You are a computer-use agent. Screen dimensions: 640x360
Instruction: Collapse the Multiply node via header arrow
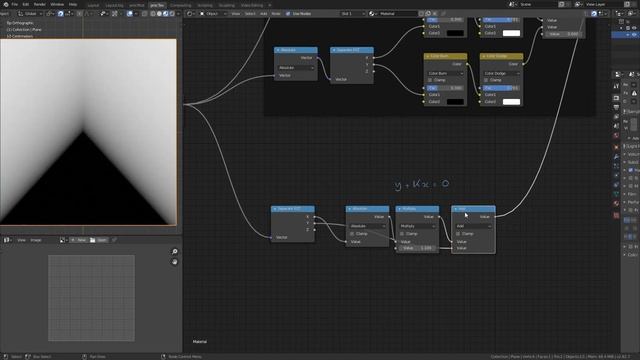click(x=400, y=209)
